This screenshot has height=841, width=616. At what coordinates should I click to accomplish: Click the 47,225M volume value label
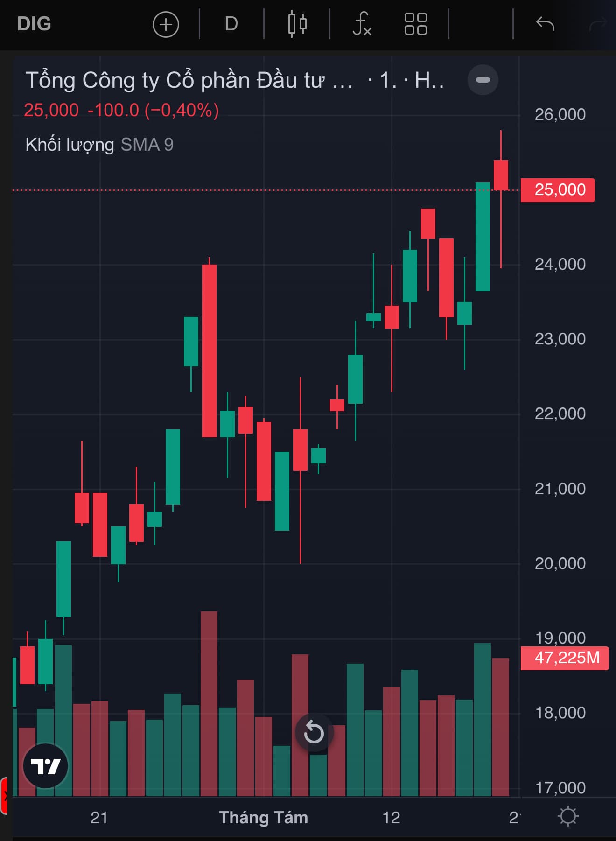[565, 658]
